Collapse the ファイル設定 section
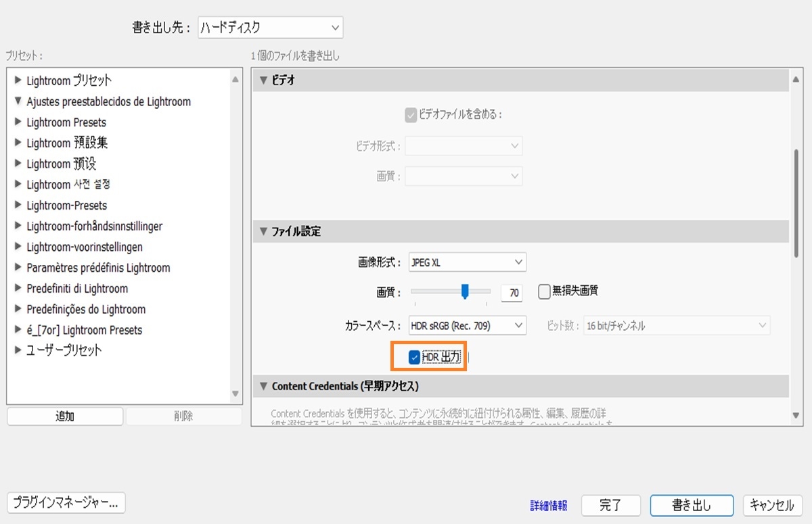Viewport: 812px width, 524px height. click(x=263, y=230)
